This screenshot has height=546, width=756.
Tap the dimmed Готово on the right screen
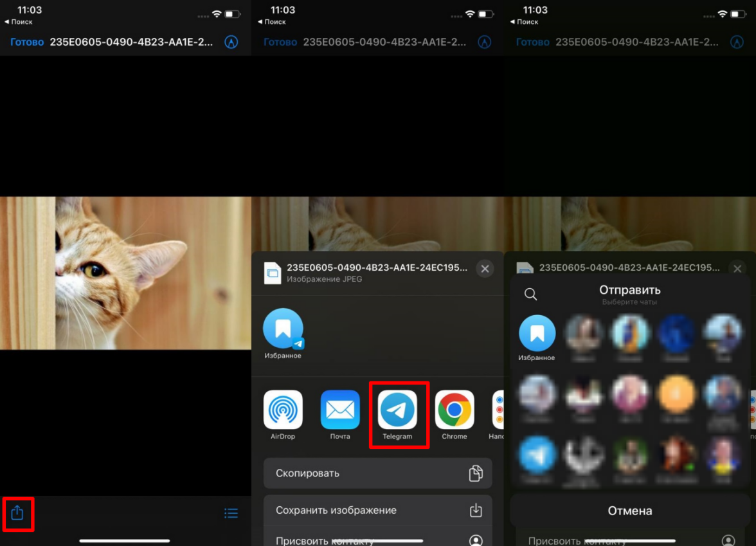tap(533, 42)
